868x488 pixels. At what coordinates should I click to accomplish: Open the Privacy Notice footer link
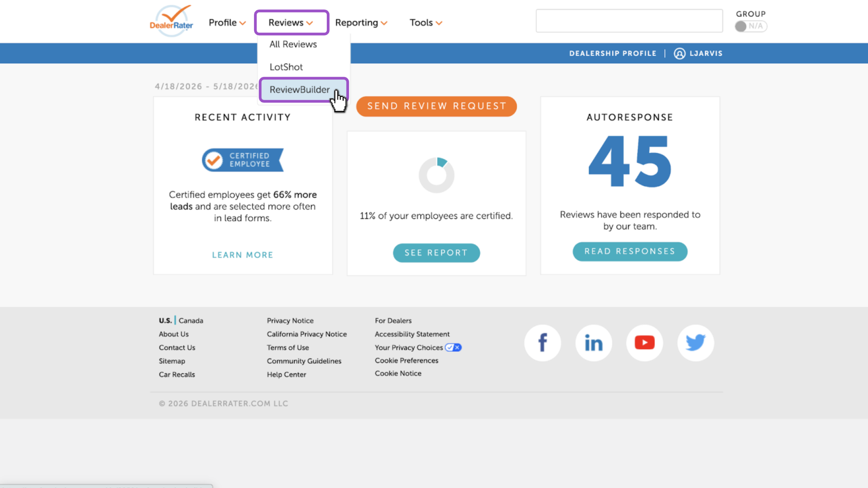pyautogui.click(x=290, y=321)
